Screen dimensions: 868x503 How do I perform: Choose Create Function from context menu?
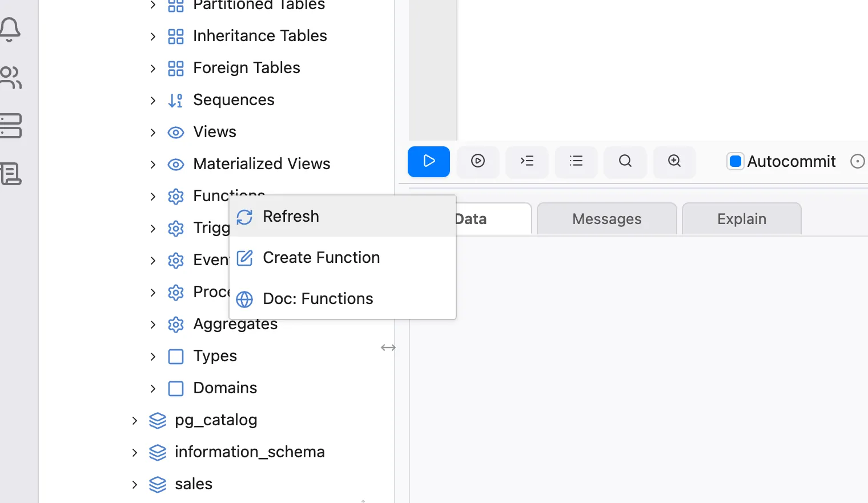pyautogui.click(x=343, y=258)
